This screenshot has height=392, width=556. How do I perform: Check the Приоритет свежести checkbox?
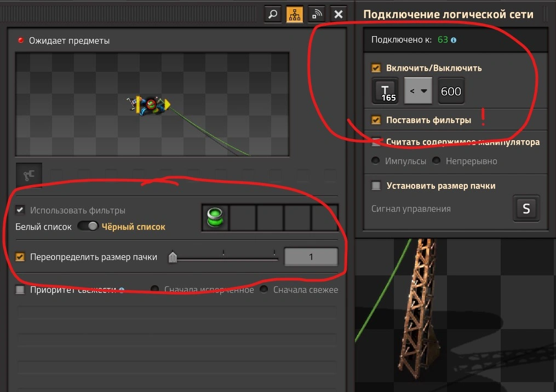[x=20, y=290]
